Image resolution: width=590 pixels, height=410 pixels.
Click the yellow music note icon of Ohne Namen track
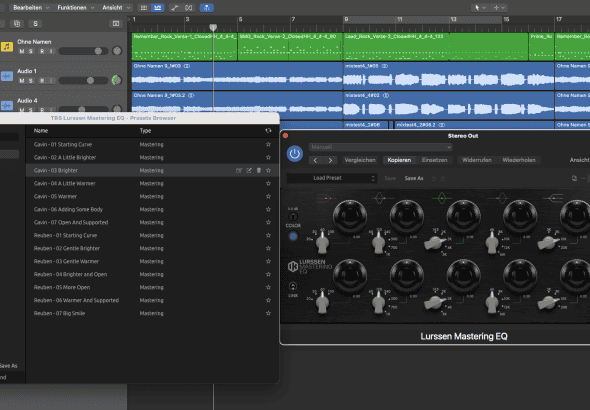[7, 47]
